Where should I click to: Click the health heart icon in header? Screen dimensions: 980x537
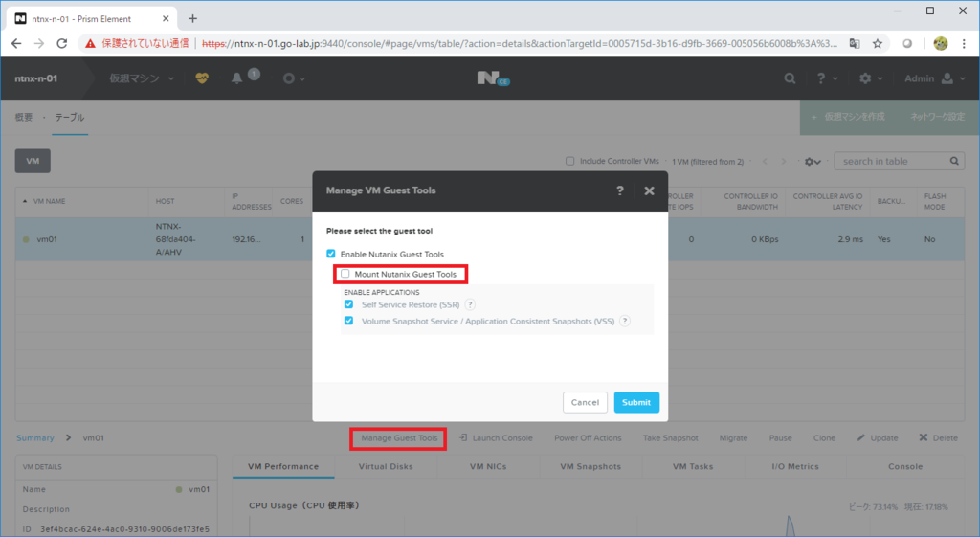coord(202,78)
